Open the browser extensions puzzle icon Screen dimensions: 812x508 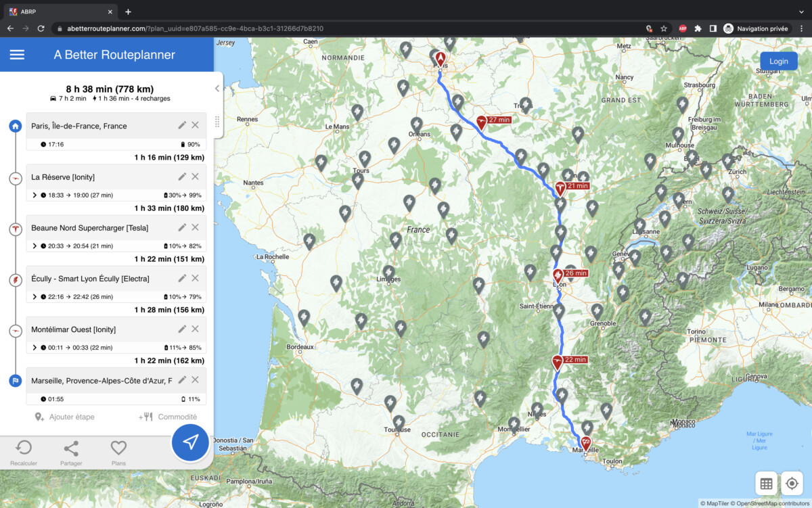[698, 28]
